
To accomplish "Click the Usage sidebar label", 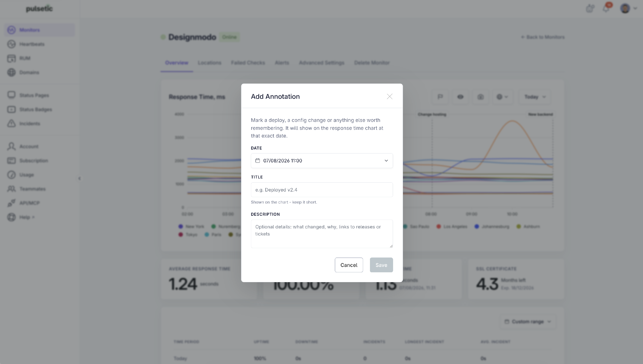I will pos(27,175).
